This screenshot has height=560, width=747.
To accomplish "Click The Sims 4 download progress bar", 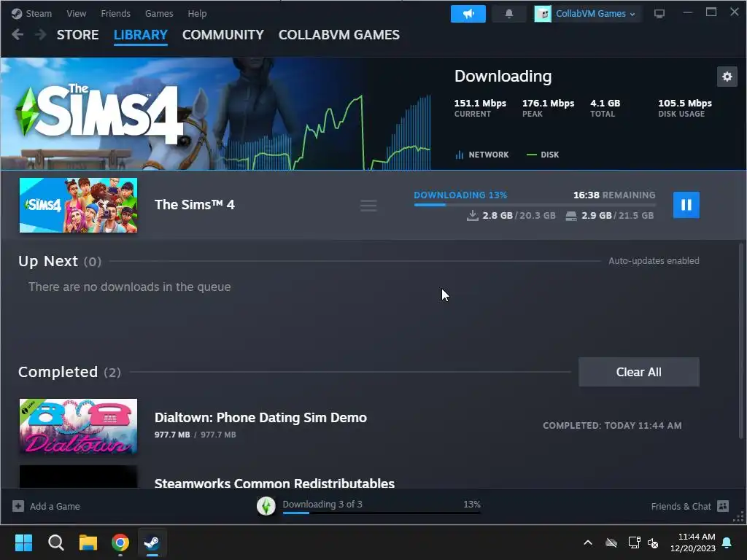I will [535, 205].
